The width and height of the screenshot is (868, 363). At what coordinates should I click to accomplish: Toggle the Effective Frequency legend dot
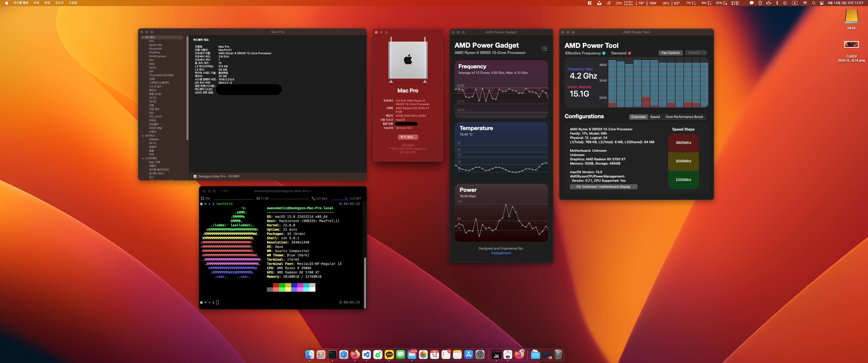coord(604,53)
